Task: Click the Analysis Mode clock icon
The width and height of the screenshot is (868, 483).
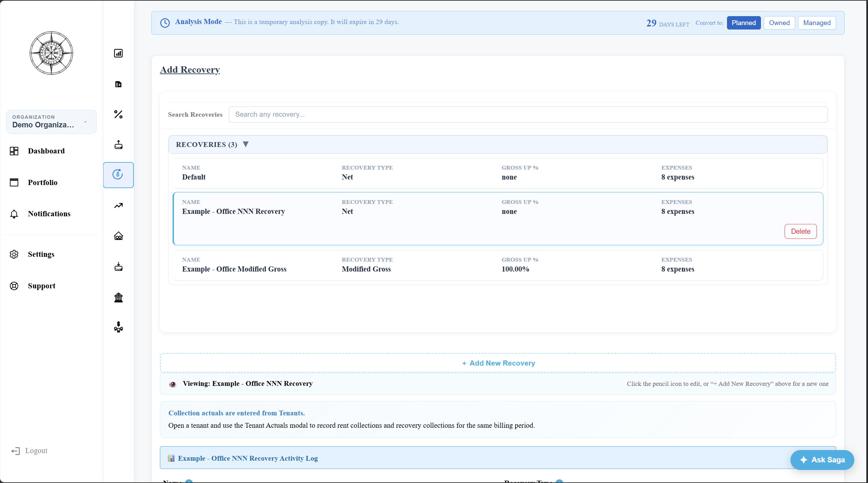Action: pyautogui.click(x=165, y=23)
